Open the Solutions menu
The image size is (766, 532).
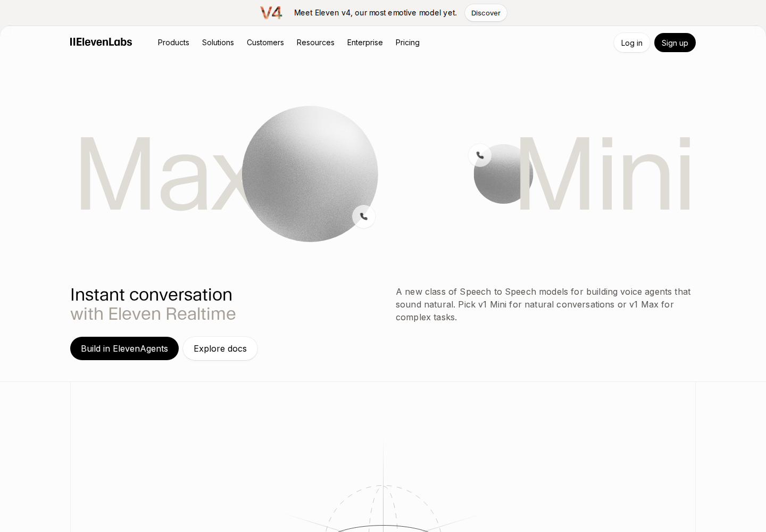coord(218,43)
